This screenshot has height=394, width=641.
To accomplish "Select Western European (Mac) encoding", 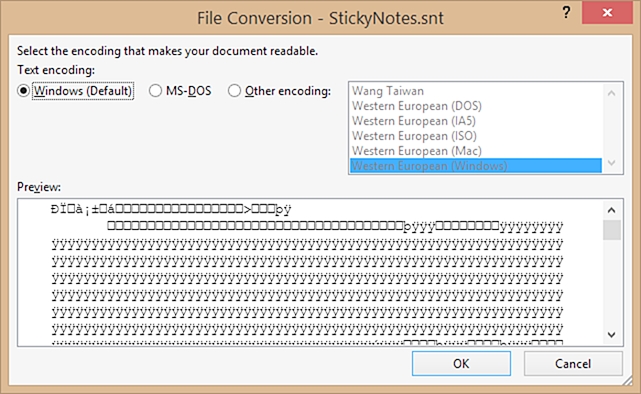I will point(476,151).
